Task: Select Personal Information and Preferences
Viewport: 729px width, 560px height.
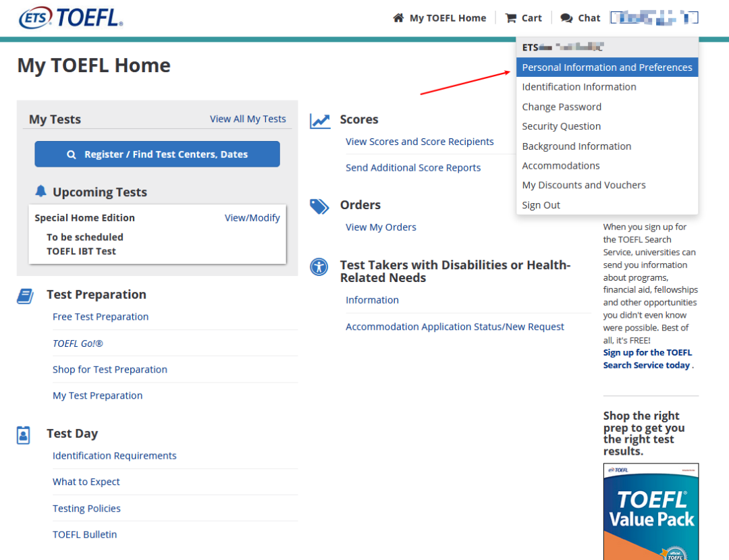Action: coord(607,67)
